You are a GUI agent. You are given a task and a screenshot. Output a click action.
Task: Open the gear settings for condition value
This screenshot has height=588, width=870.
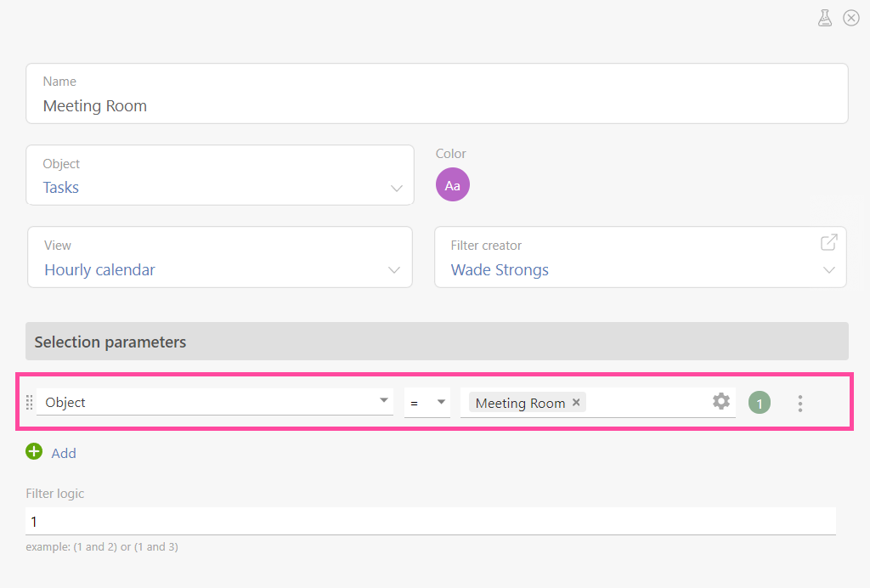pos(720,401)
